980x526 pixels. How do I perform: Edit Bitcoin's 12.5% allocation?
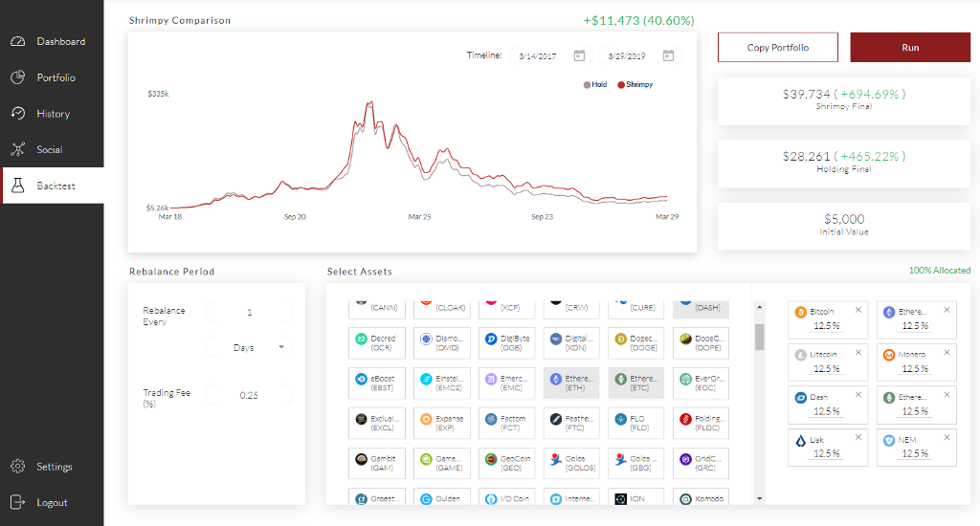[x=826, y=326]
